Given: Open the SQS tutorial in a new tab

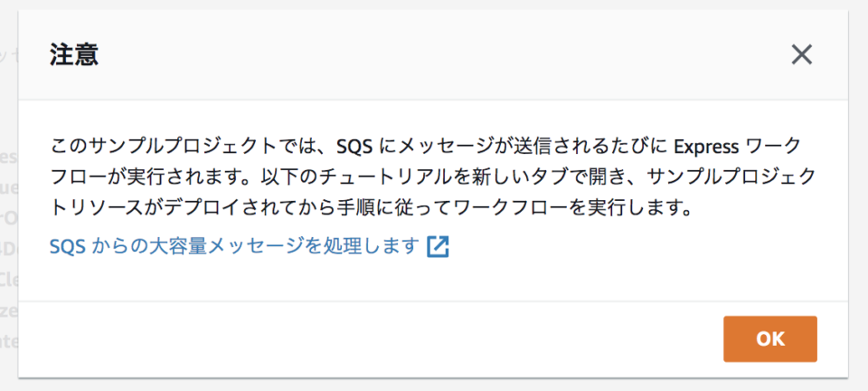Looking at the screenshot, I should click(x=232, y=246).
